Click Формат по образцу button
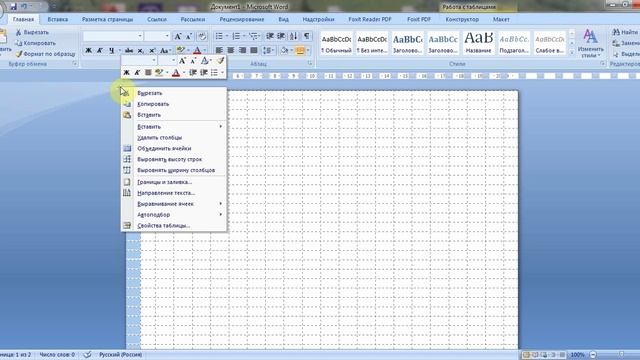 point(45,54)
